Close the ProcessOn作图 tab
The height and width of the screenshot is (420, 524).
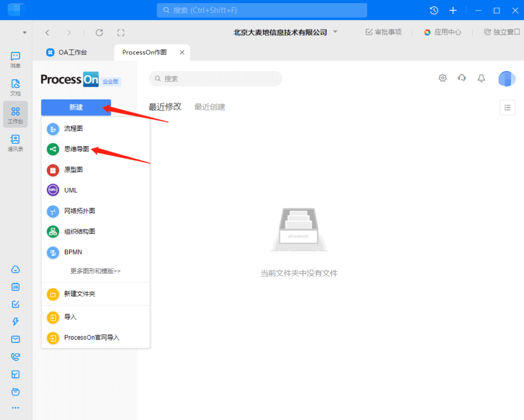coord(182,52)
